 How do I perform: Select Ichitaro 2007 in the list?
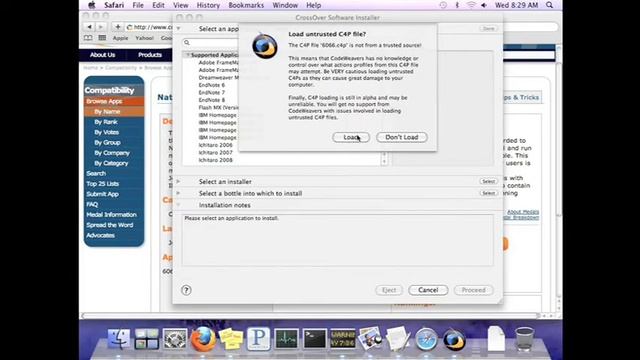[x=216, y=152]
